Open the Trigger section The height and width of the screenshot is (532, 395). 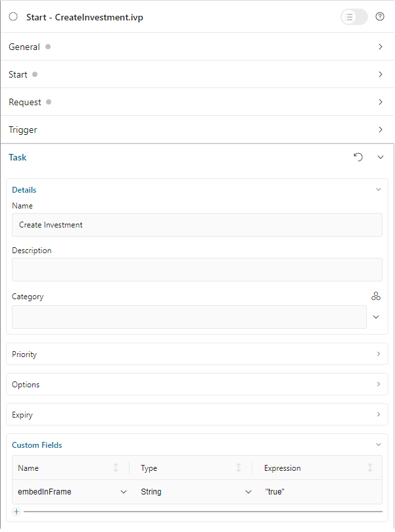(380, 130)
